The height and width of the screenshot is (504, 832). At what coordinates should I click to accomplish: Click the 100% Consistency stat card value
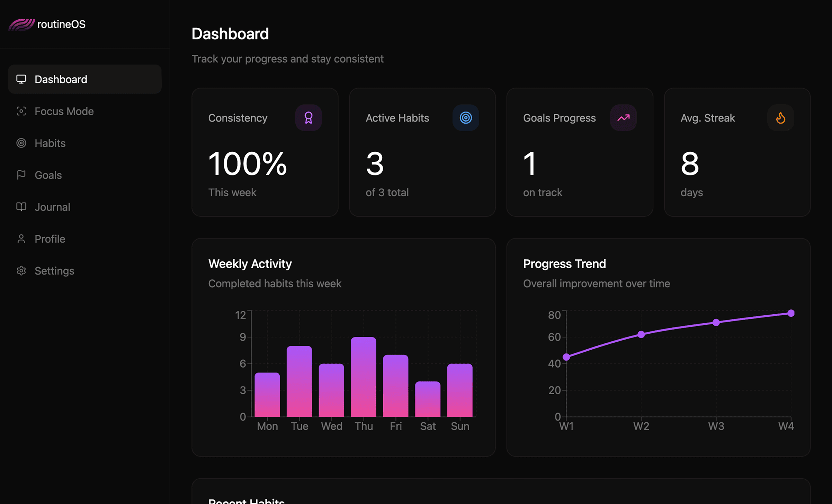click(247, 164)
